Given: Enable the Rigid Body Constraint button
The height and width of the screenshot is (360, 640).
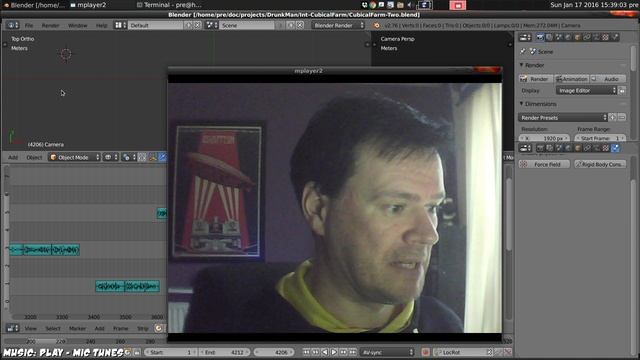Looking at the screenshot, I should click(x=600, y=164).
